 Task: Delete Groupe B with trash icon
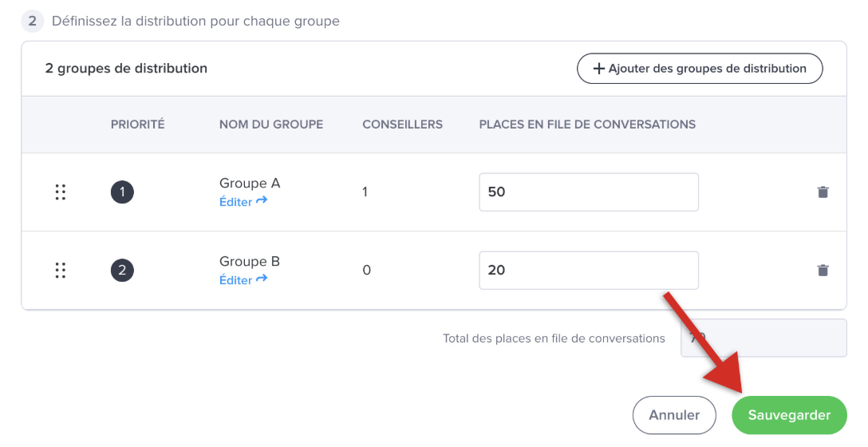point(823,271)
